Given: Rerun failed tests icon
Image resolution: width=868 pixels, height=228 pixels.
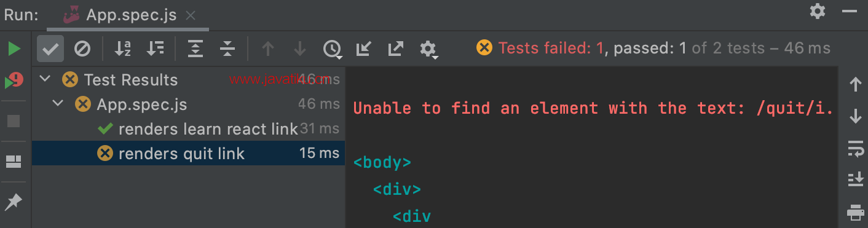Looking at the screenshot, I should 14,81.
